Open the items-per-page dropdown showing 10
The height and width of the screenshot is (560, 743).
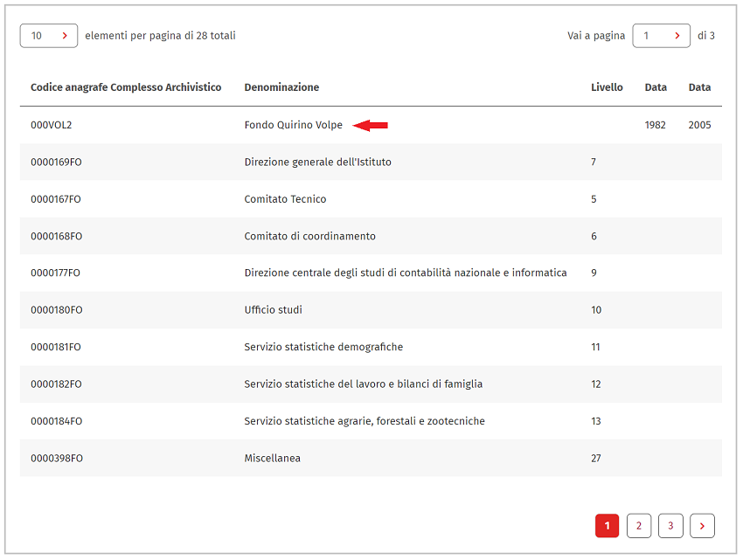click(x=49, y=36)
